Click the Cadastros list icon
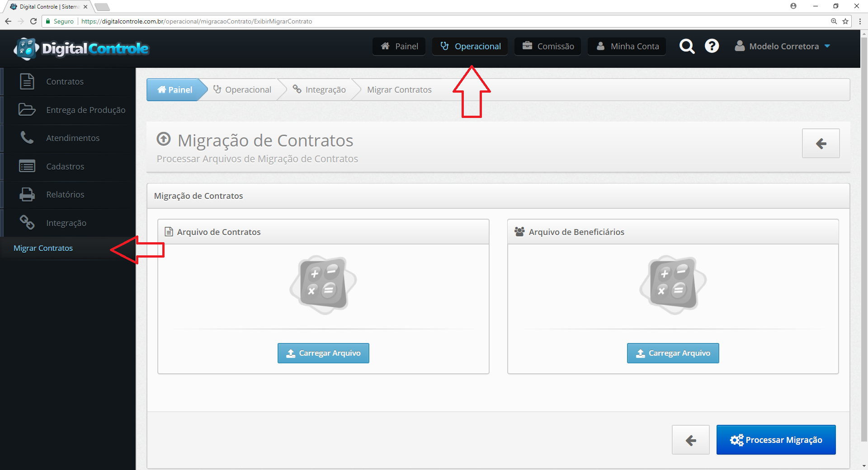 click(27, 166)
